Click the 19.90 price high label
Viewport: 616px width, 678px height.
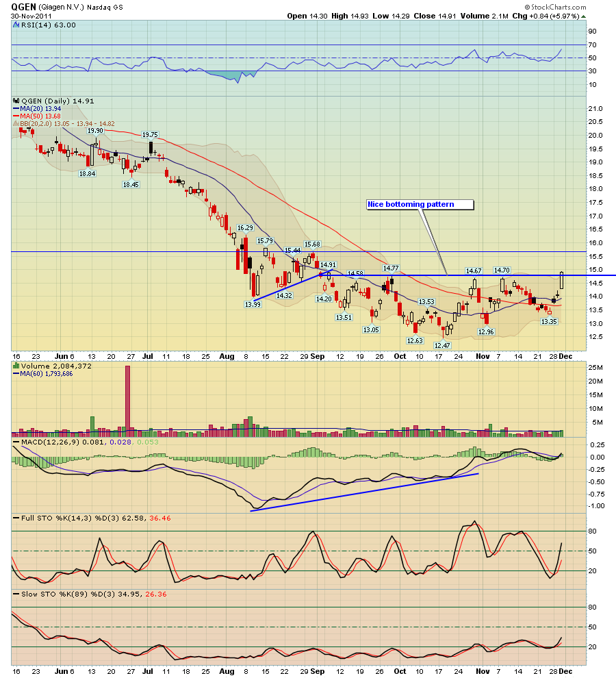point(96,131)
